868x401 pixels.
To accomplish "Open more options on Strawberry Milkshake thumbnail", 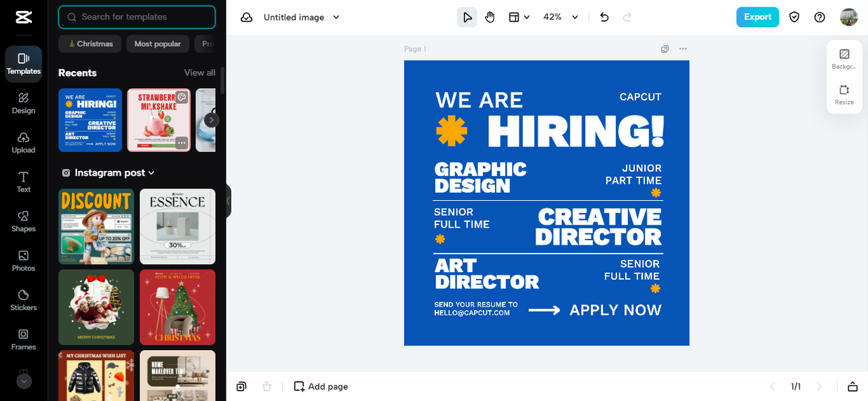I will 181,143.
